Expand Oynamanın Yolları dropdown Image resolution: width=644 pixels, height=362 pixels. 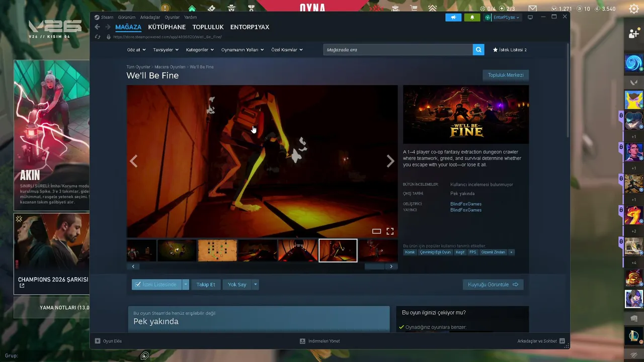tap(243, 50)
